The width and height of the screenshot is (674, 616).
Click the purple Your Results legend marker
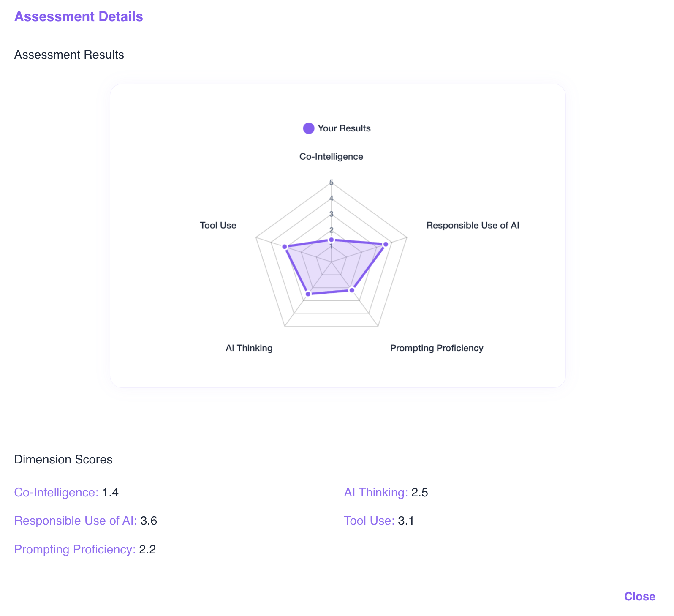(x=308, y=128)
